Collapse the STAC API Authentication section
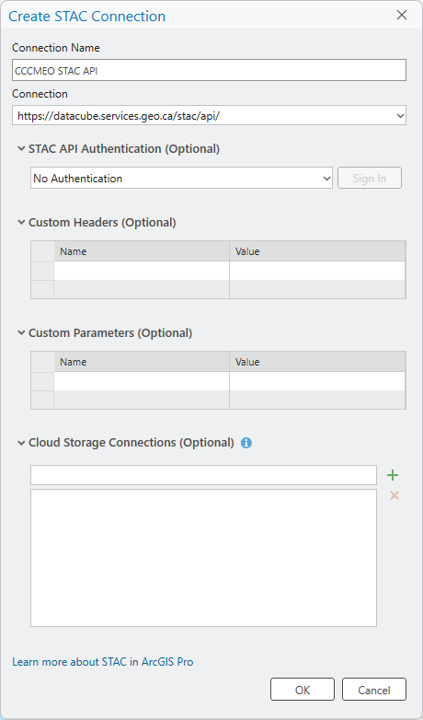 (21, 149)
